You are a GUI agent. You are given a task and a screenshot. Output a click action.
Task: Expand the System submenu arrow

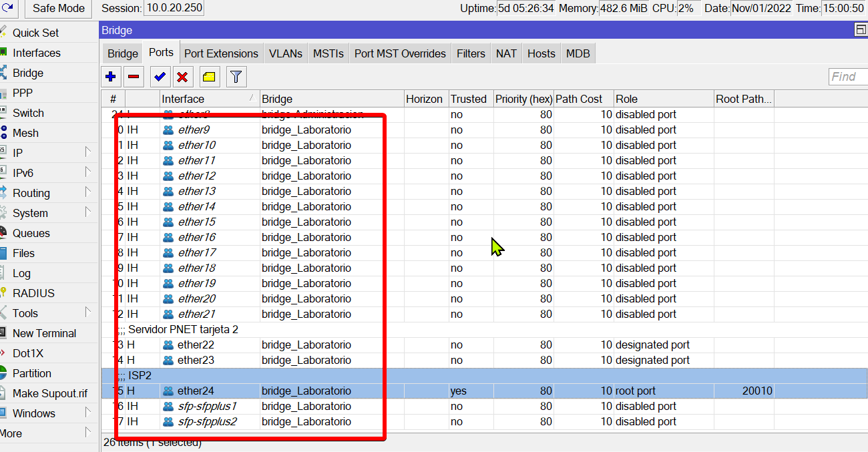point(88,212)
